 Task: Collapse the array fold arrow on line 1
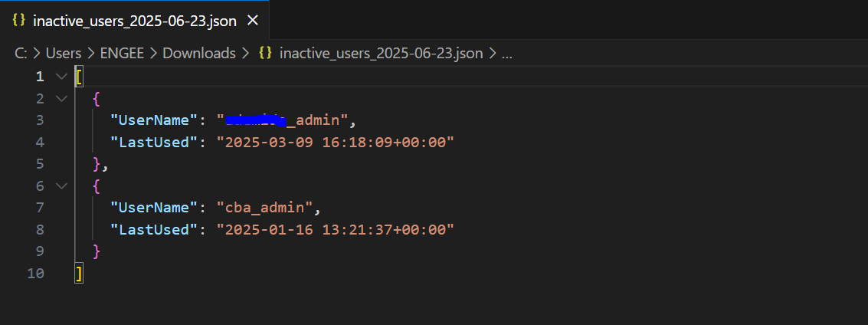[61, 77]
